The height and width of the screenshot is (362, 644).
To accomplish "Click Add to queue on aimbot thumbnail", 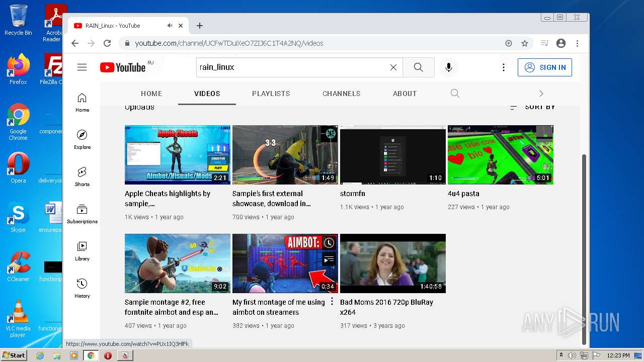I will coord(329,259).
